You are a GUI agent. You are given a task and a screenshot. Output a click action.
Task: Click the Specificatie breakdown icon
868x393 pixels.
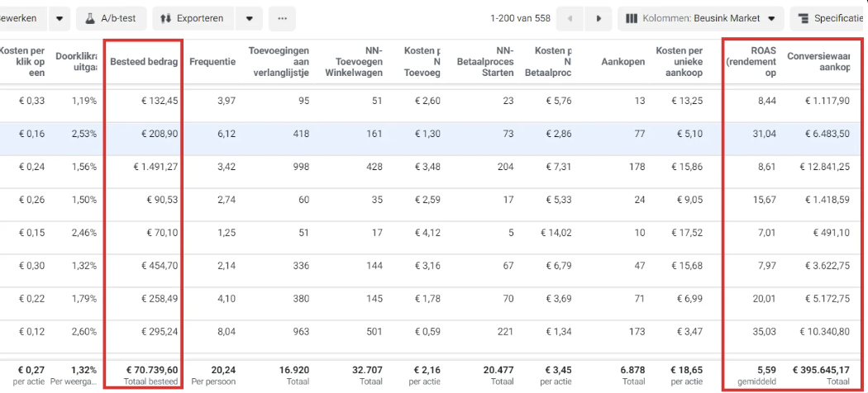[804, 19]
